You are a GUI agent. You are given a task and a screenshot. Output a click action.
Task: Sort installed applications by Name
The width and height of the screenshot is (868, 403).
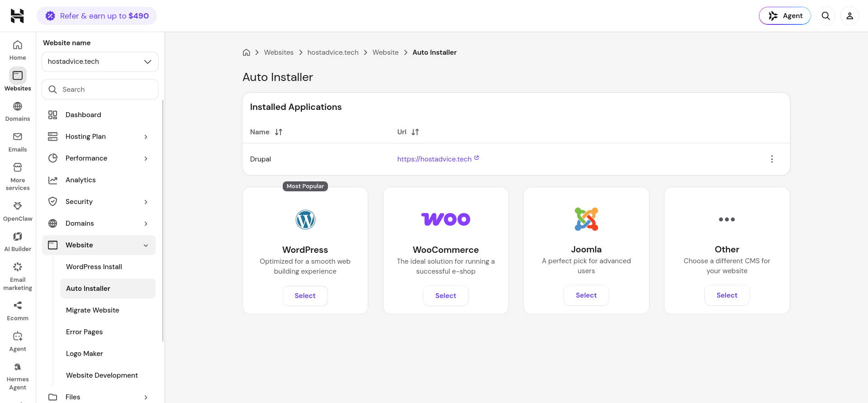(x=279, y=132)
